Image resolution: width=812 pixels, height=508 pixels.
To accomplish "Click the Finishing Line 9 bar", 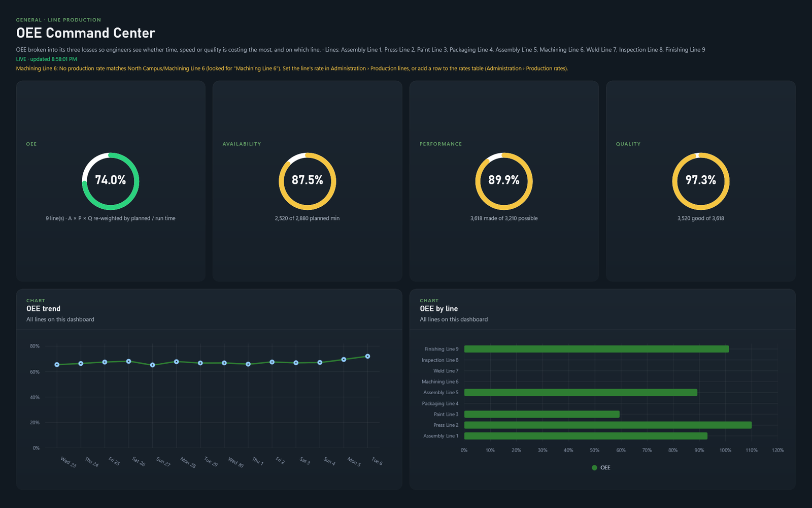I will point(596,349).
